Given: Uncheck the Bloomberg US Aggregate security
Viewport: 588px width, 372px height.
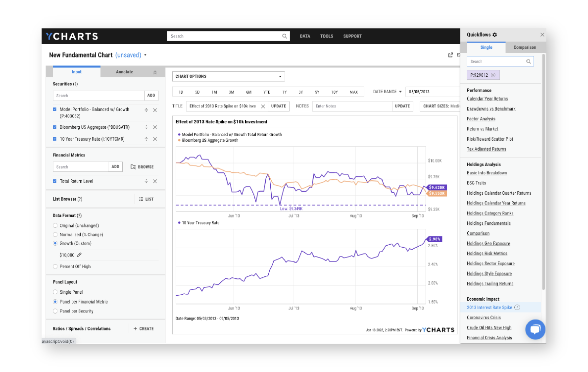Looking at the screenshot, I should (x=54, y=127).
